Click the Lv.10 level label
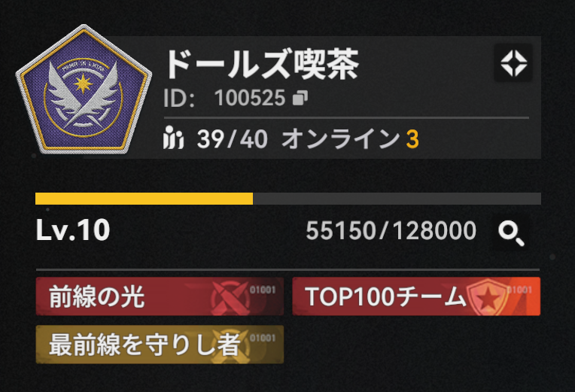Viewport: 575px width, 392px height. coord(73,230)
